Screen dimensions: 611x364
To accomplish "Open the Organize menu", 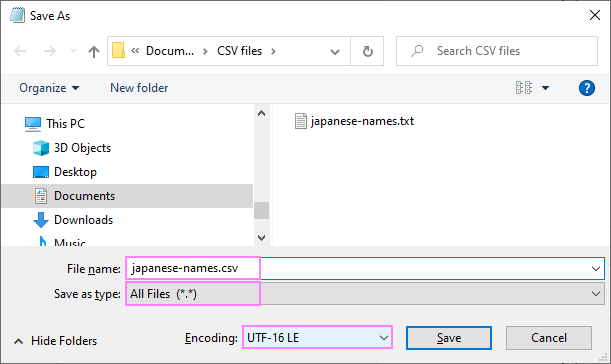I will (49, 88).
